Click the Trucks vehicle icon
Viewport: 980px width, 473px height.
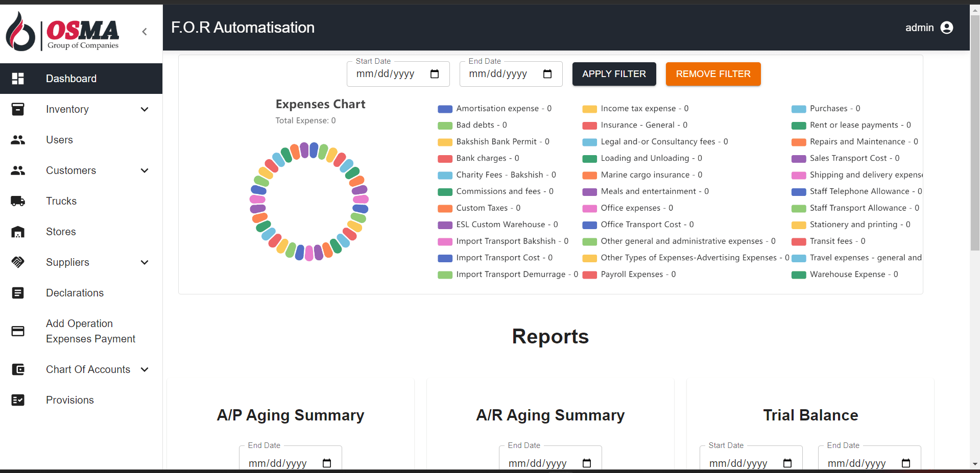pyautogui.click(x=18, y=201)
